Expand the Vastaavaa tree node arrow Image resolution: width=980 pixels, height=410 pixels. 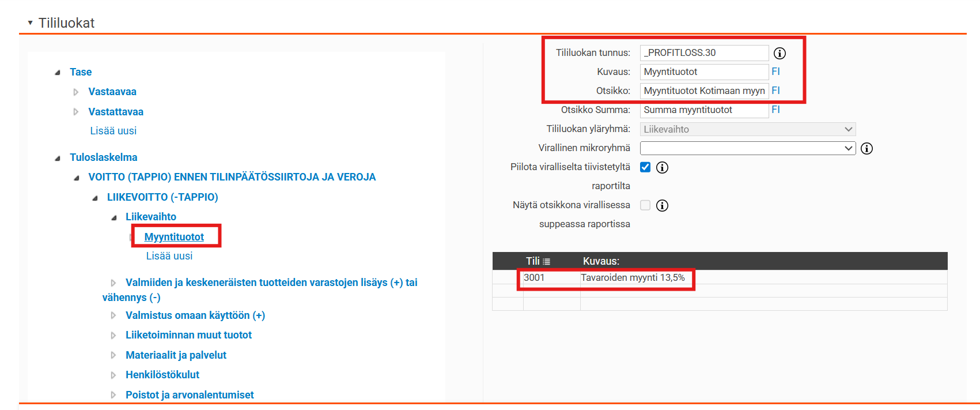pos(76,92)
